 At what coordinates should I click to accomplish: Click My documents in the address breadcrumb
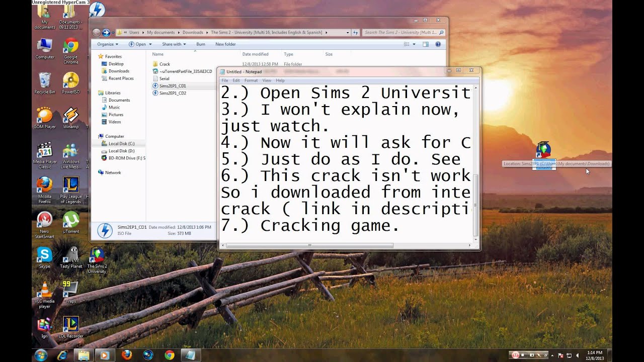tap(161, 32)
